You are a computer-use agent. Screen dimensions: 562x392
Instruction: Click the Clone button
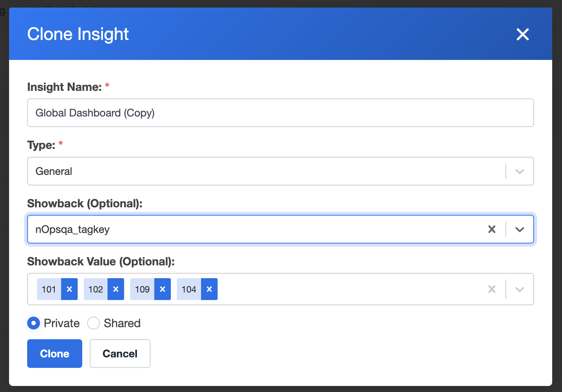55,354
